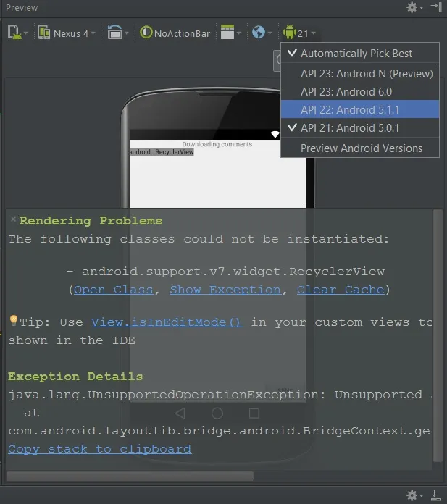Open the activity association dropdown

[x=230, y=33]
